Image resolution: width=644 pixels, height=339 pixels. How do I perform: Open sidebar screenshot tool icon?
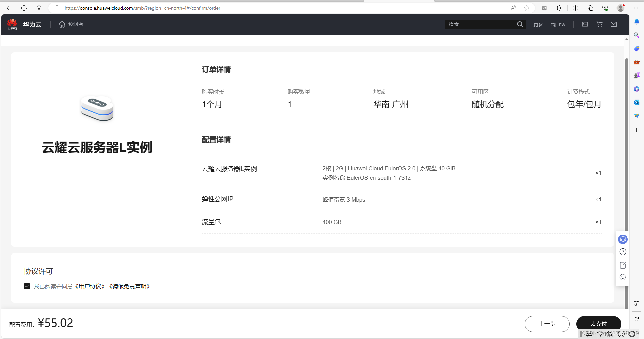pos(637,304)
